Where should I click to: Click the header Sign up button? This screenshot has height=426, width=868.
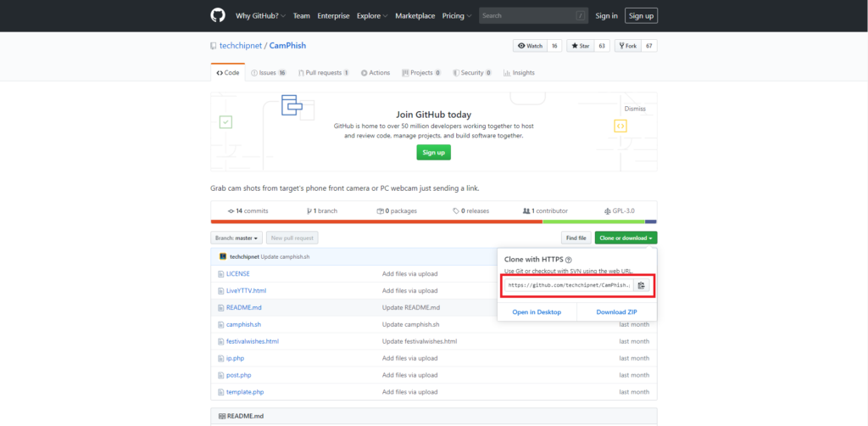coord(641,16)
